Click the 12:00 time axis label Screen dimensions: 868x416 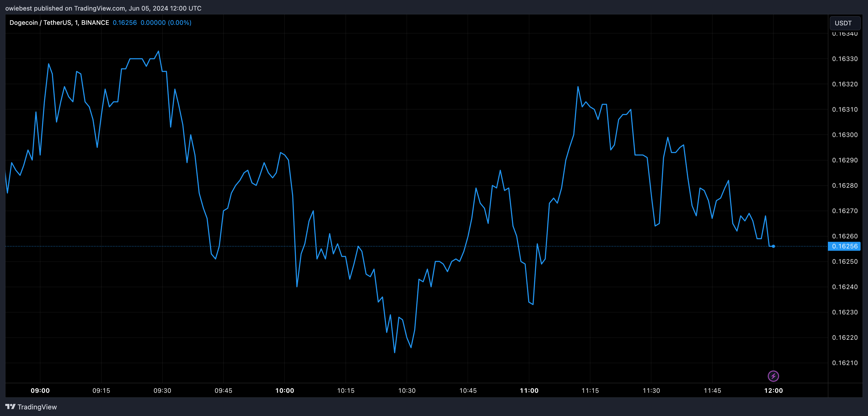pyautogui.click(x=773, y=390)
